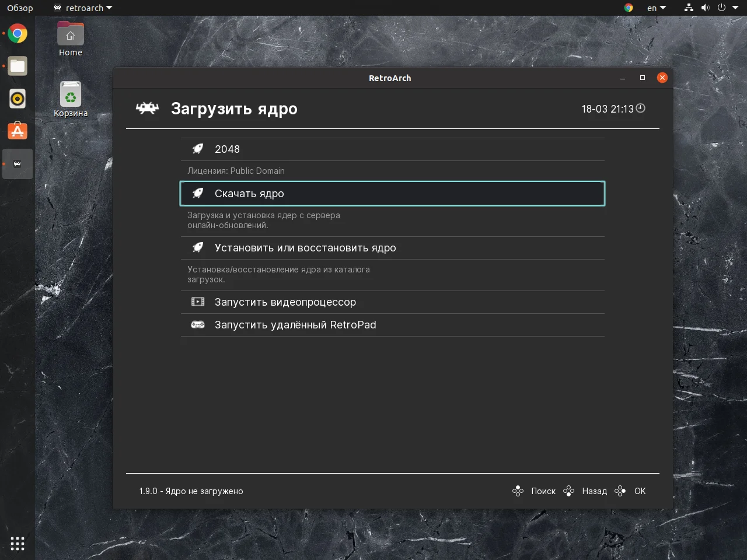
Task: Choose Установить или восстановить ядро
Action: click(x=392, y=248)
